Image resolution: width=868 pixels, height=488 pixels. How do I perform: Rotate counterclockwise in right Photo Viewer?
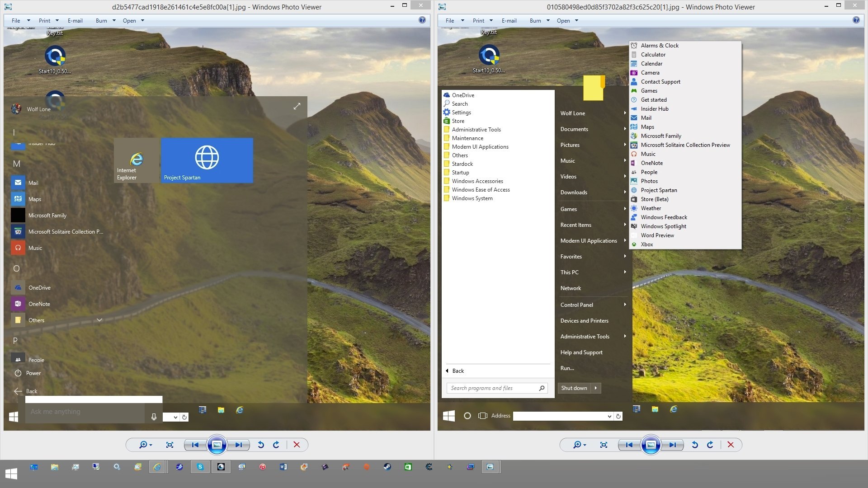[x=695, y=445]
